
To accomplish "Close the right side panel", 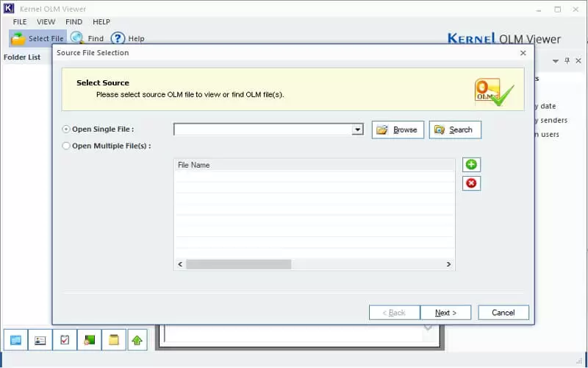I will click(578, 60).
